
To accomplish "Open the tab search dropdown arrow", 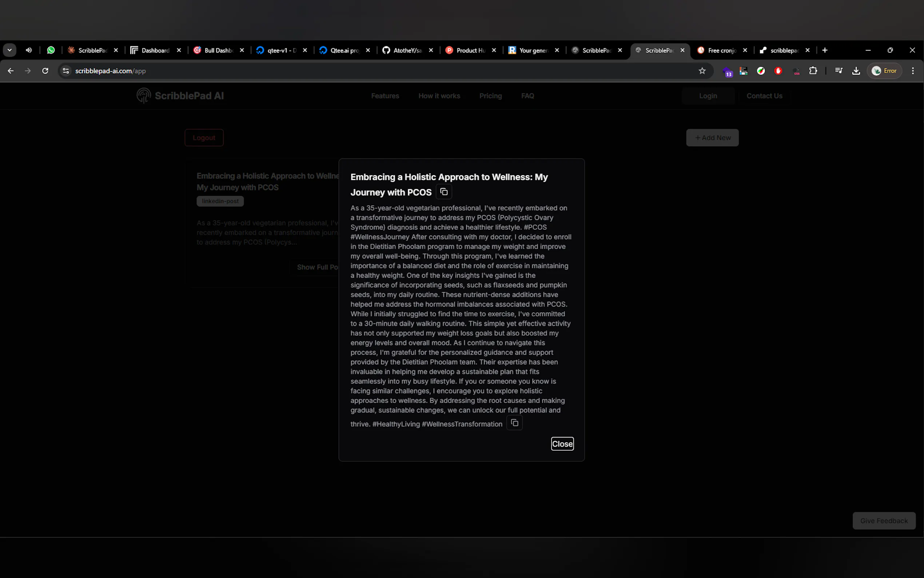I will coord(9,50).
